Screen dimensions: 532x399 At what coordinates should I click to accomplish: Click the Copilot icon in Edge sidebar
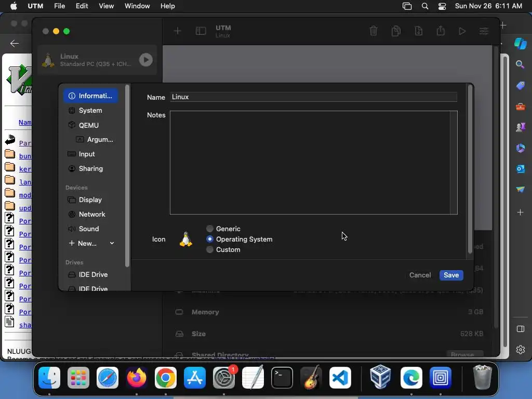coord(521,44)
